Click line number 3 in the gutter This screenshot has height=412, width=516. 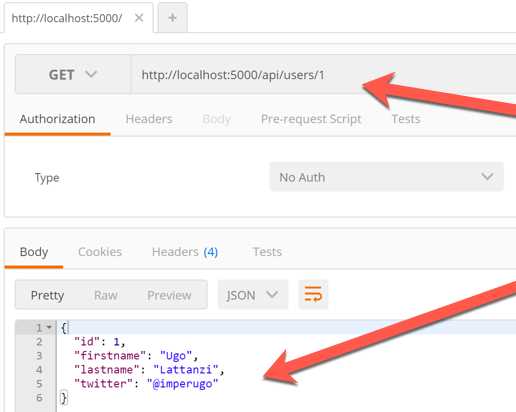pos(39,356)
